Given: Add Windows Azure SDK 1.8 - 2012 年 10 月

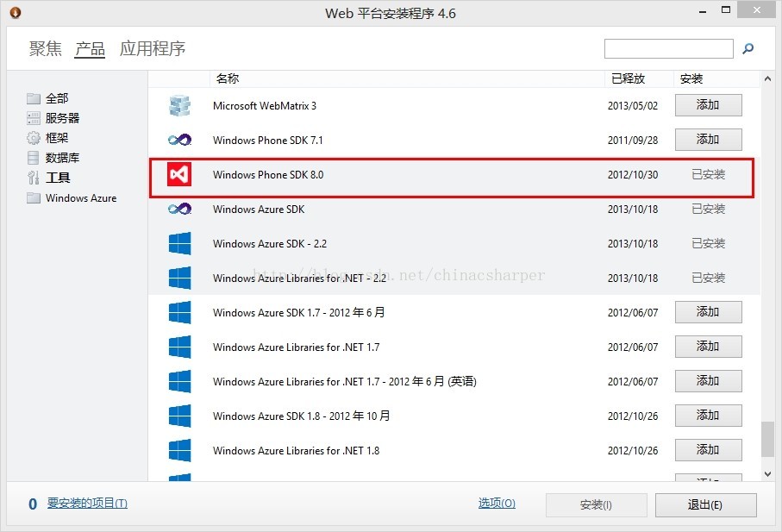Looking at the screenshot, I should tap(708, 416).
